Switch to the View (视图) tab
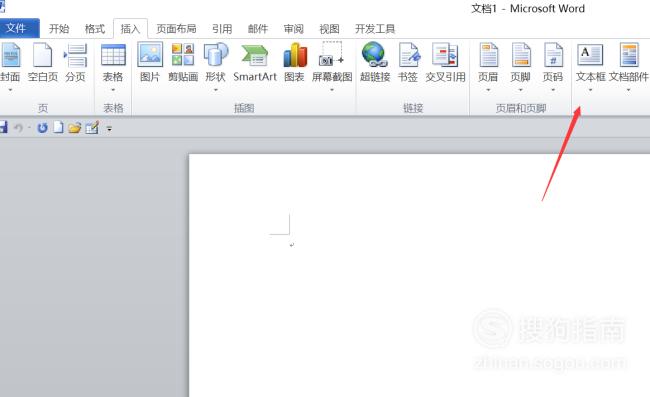The width and height of the screenshot is (650, 397). pyautogui.click(x=329, y=29)
